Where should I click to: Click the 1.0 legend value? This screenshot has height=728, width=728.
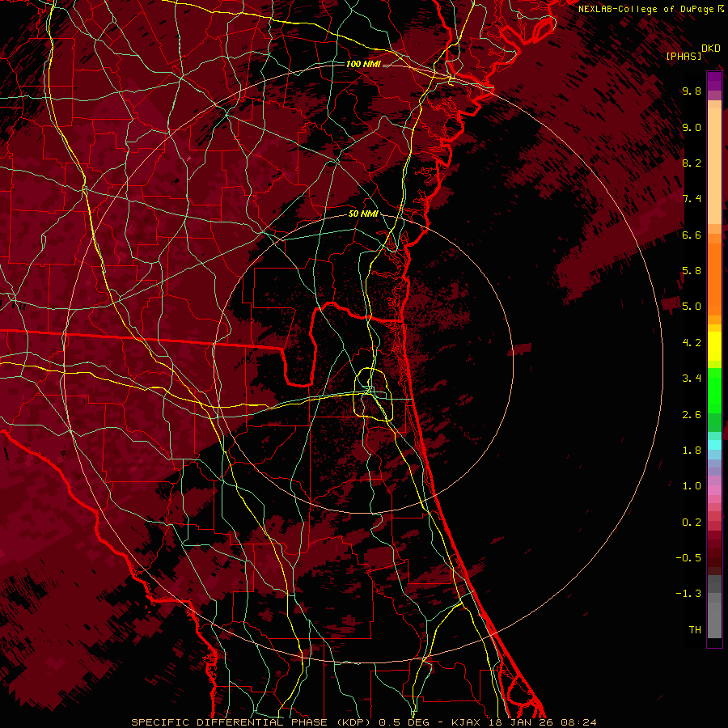(x=692, y=486)
